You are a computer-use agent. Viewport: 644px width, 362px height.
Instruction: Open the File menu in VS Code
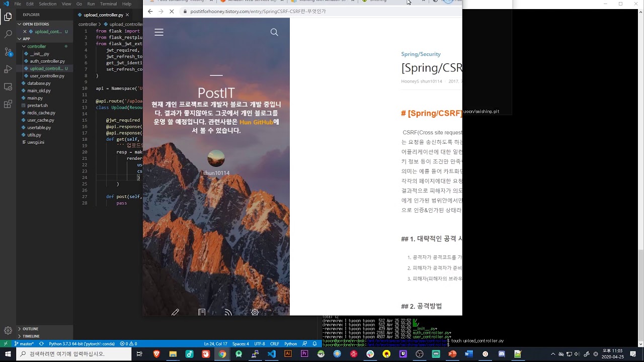point(18,4)
